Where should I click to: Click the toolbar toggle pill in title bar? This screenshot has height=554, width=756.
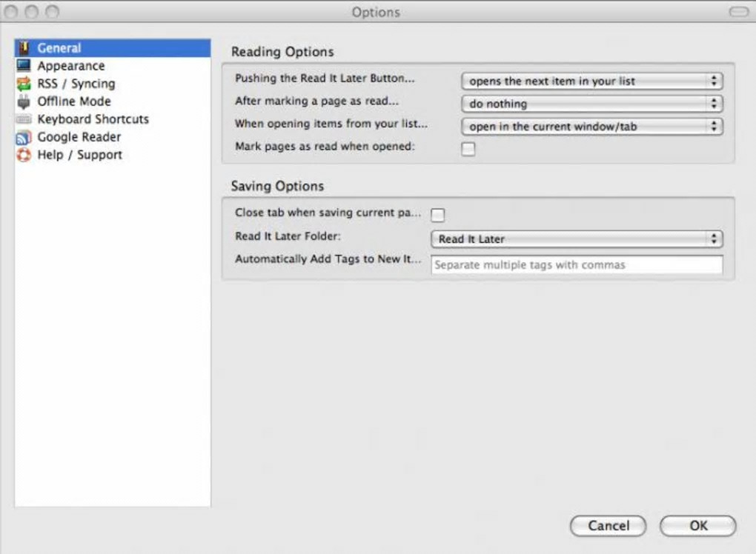tap(738, 12)
